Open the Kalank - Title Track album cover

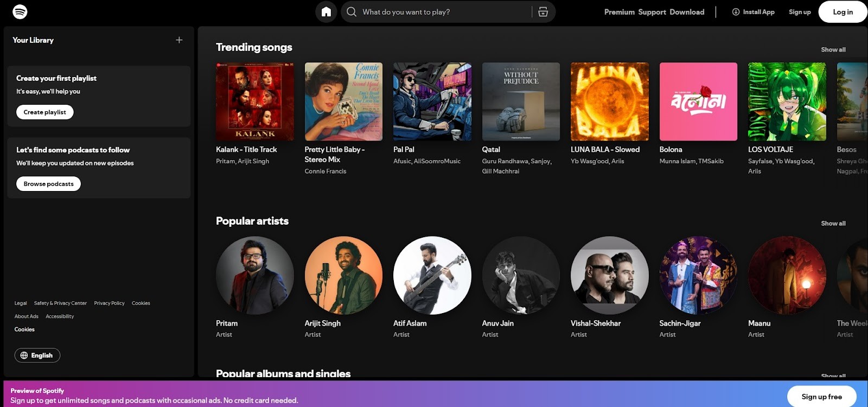tap(255, 101)
